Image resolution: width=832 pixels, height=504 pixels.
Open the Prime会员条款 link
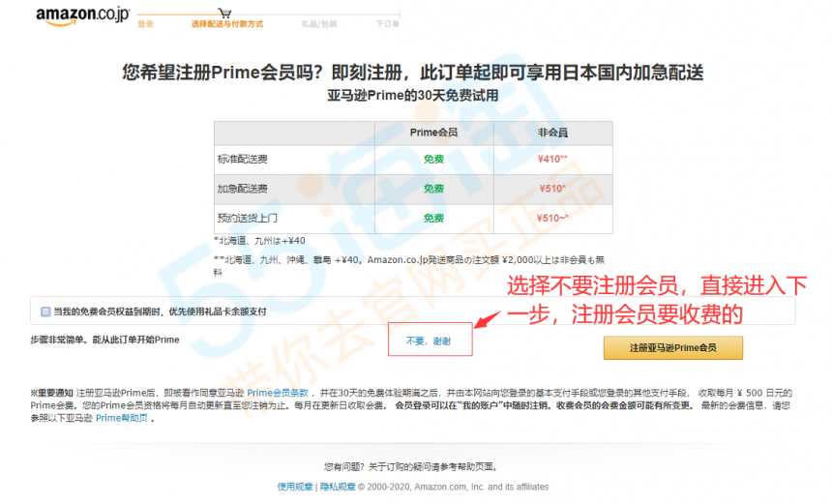[278, 393]
